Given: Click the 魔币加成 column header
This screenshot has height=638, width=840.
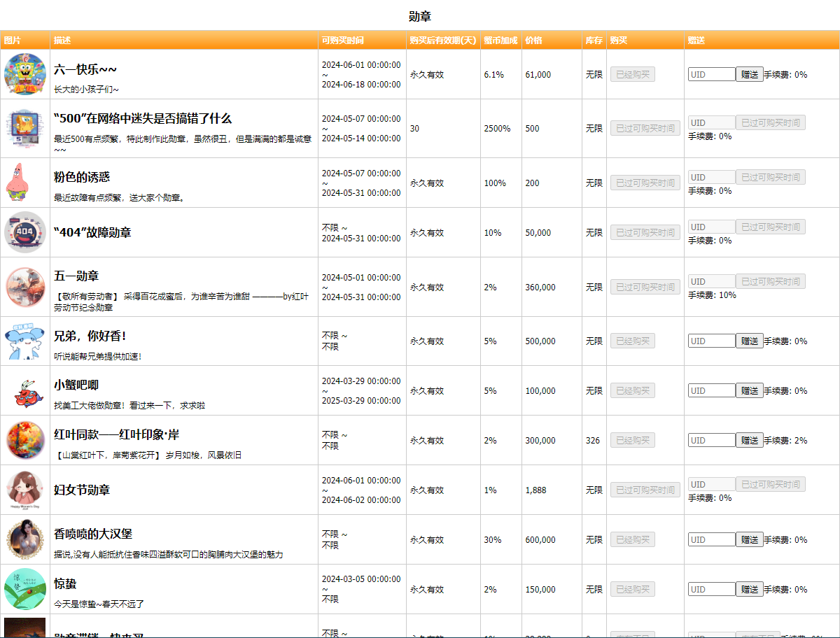Looking at the screenshot, I should (501, 41).
